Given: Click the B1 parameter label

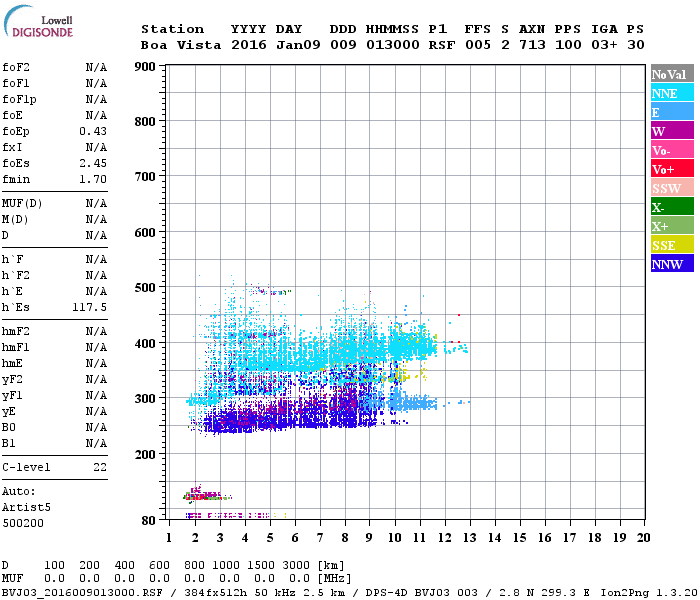Looking at the screenshot, I should [x=8, y=443].
